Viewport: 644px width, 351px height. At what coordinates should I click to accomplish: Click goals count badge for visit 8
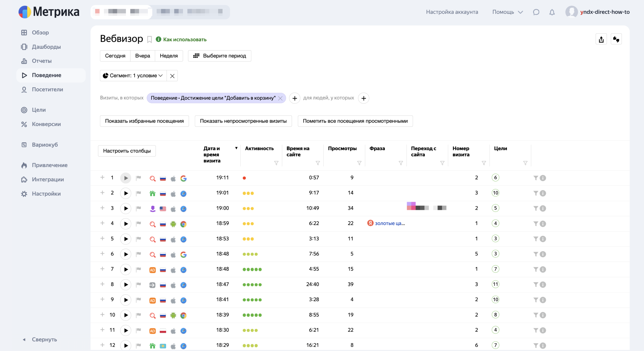[495, 284]
